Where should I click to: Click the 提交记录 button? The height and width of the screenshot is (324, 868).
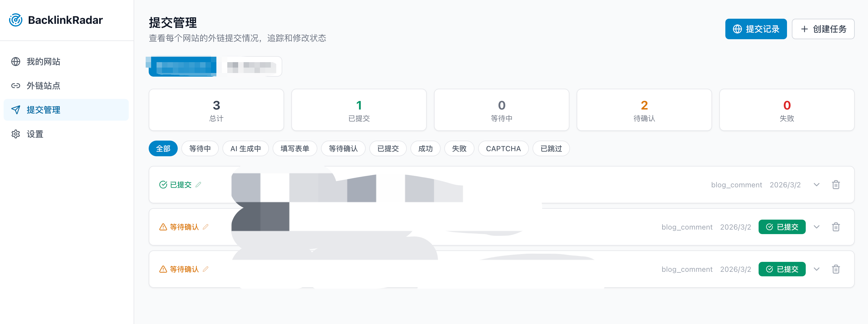click(x=756, y=29)
